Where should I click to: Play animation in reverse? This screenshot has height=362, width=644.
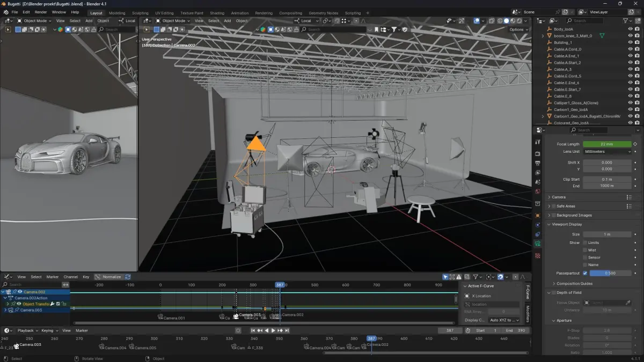[x=267, y=330]
